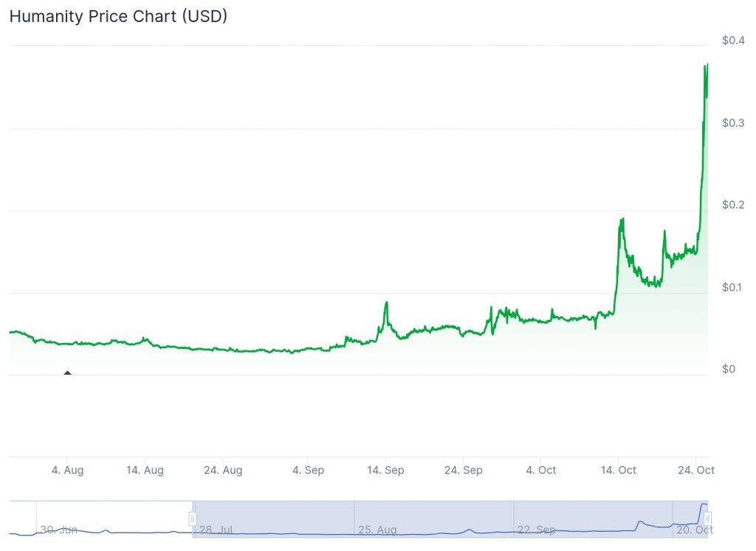The height and width of the screenshot is (551, 756).
Task: Click the 24. Sep x-axis date label
Action: pos(463,470)
